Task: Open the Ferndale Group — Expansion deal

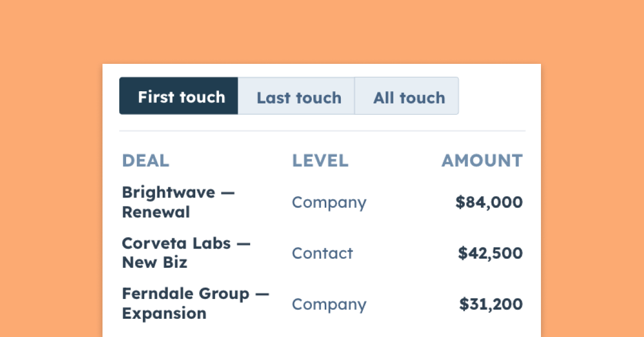Action: (x=195, y=304)
